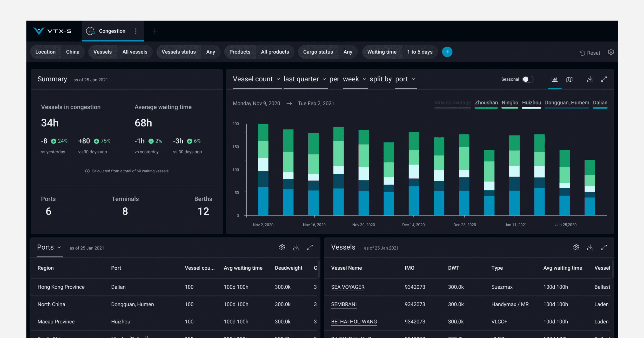
Task: Open Congestion tab options menu
Action: pyautogui.click(x=136, y=31)
